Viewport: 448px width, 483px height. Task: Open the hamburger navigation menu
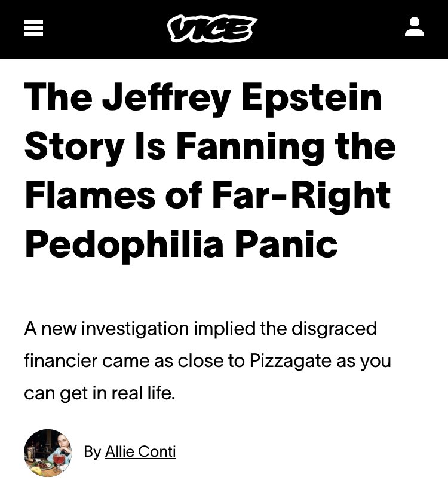(33, 28)
